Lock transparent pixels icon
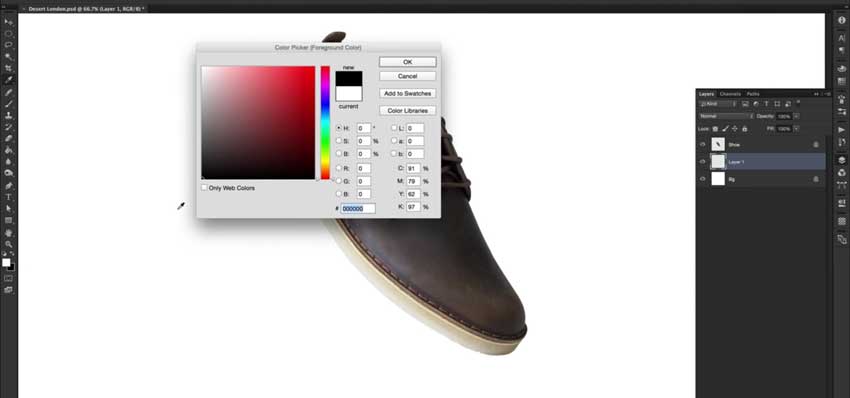The image size is (850, 398). [x=715, y=129]
